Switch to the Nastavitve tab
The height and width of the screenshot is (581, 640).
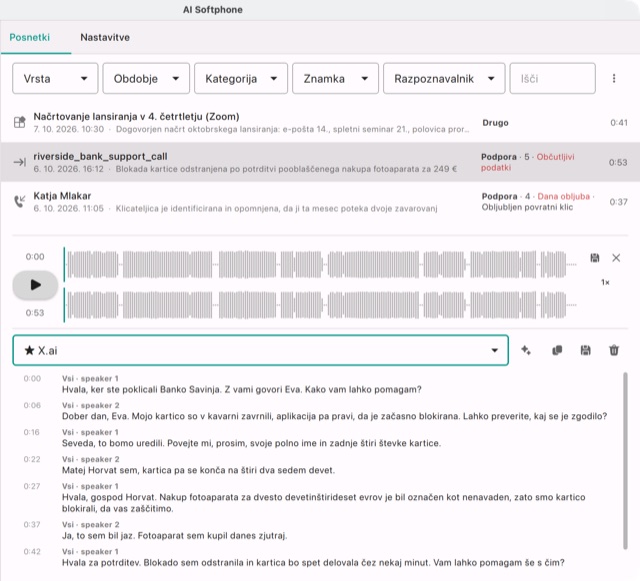coord(105,37)
